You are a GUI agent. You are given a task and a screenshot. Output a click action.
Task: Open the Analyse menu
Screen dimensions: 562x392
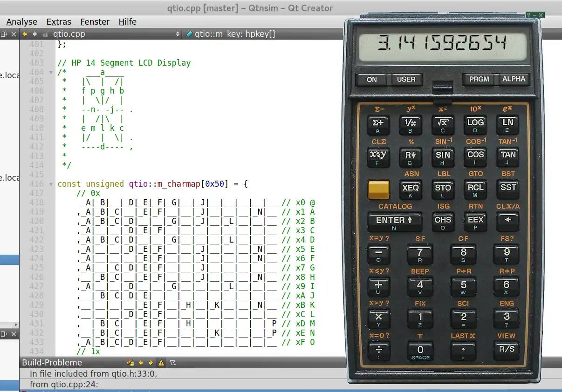click(x=21, y=22)
